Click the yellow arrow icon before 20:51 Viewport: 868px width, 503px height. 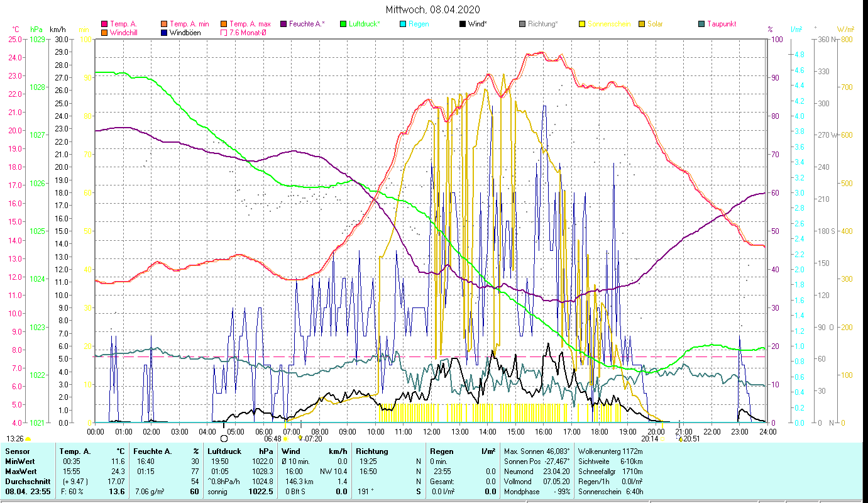coord(680,439)
